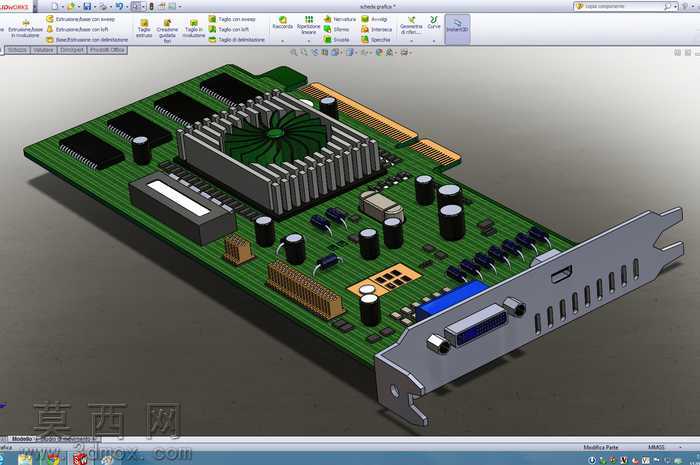Click Zoom to area icon in view toolbar
Viewport: 700px width, 465px height.
click(304, 53)
